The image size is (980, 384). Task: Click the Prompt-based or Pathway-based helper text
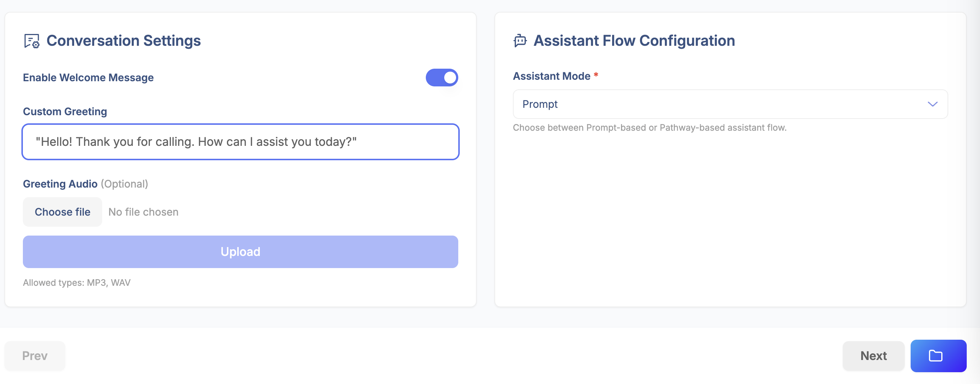[649, 127]
